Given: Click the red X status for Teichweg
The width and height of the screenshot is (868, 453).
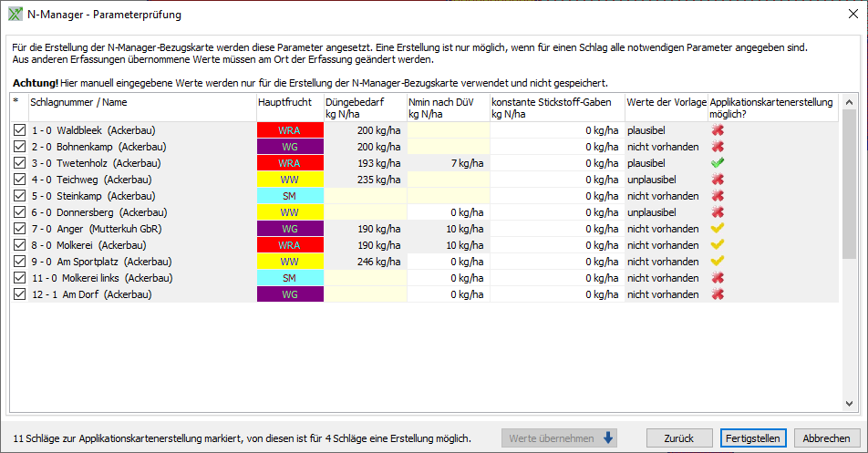Looking at the screenshot, I should coord(718,180).
